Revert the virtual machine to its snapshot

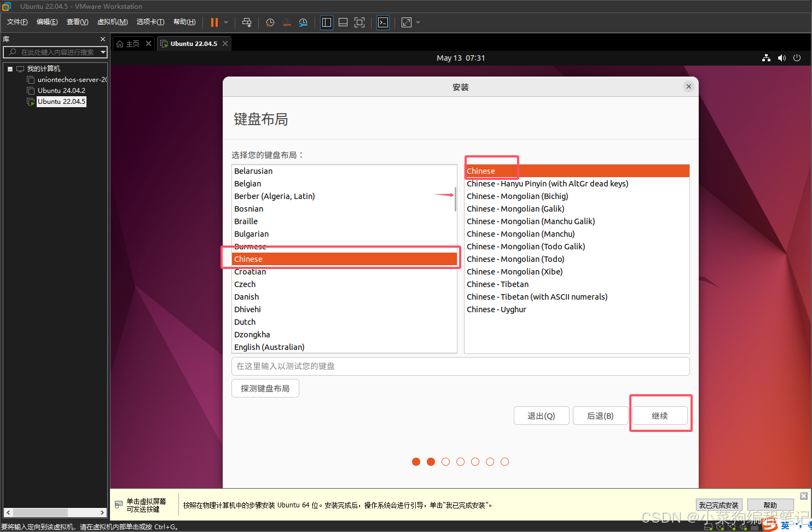pos(287,22)
